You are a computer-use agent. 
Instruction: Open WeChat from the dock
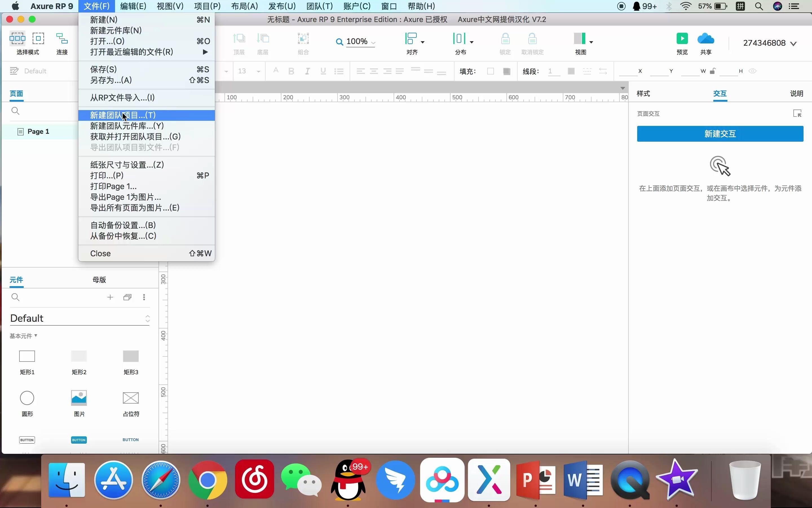tap(301, 479)
